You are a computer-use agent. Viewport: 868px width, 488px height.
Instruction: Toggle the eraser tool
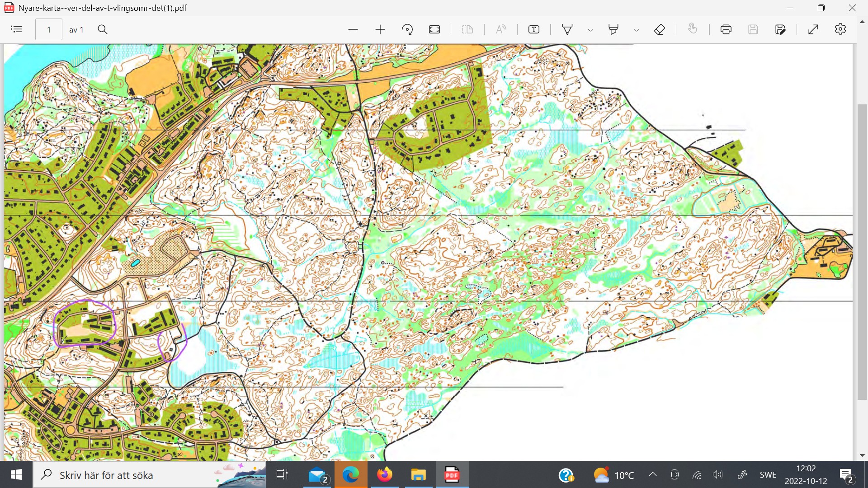[660, 29]
